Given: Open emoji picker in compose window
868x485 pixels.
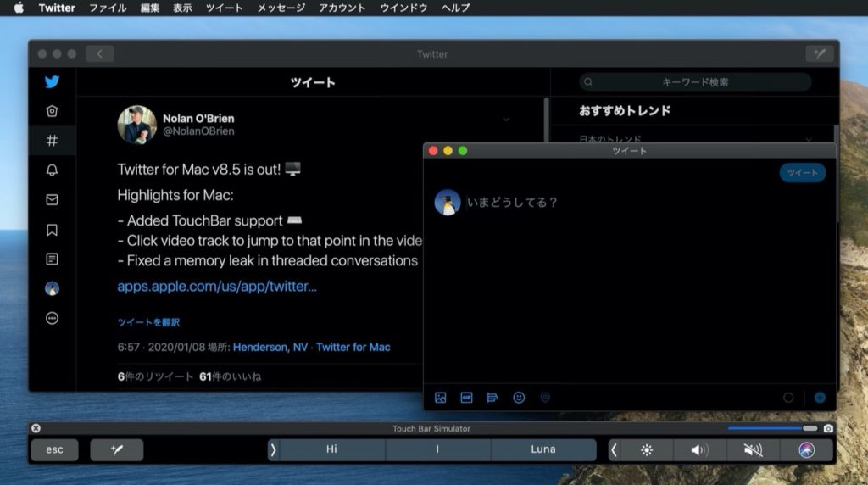Looking at the screenshot, I should point(519,398).
